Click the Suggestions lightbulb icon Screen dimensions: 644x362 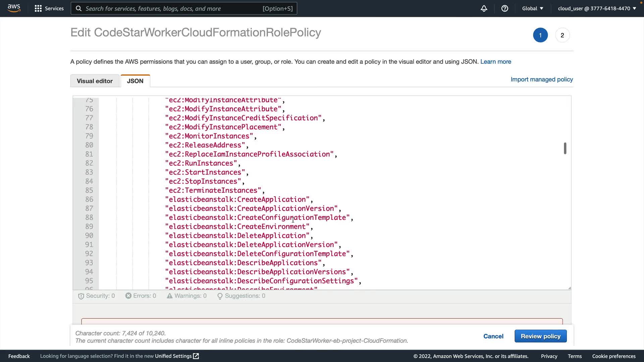[220, 296]
